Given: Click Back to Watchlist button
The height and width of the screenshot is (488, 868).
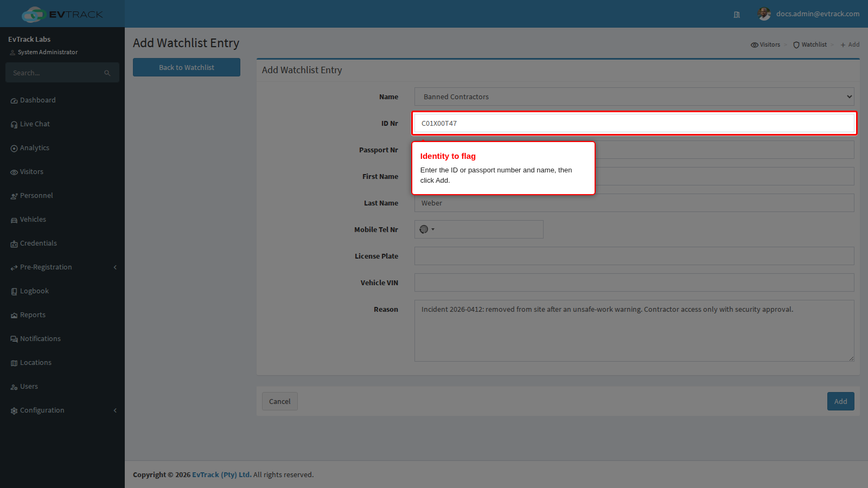Looking at the screenshot, I should tap(187, 67).
